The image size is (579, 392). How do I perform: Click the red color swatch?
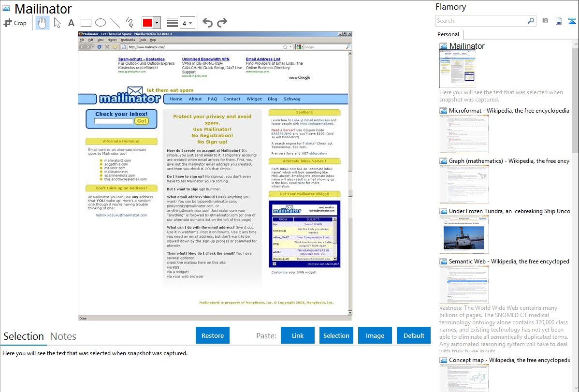(147, 23)
